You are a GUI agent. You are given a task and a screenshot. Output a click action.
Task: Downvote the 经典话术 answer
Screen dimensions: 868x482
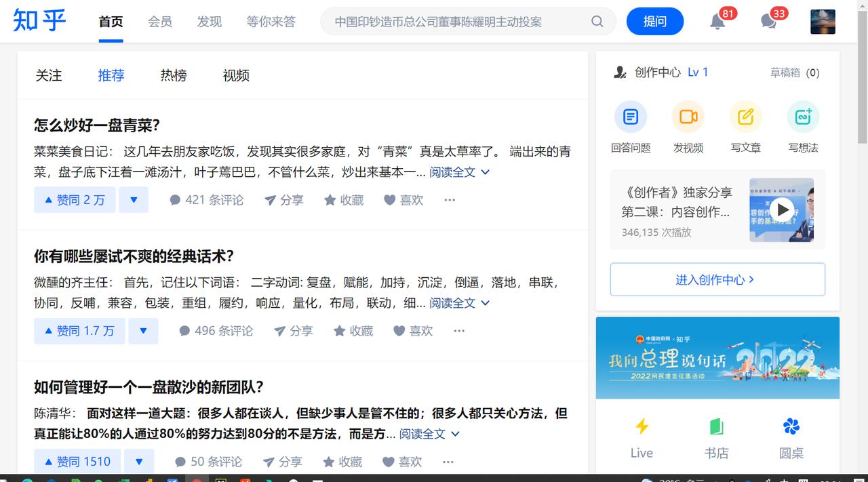(x=143, y=331)
